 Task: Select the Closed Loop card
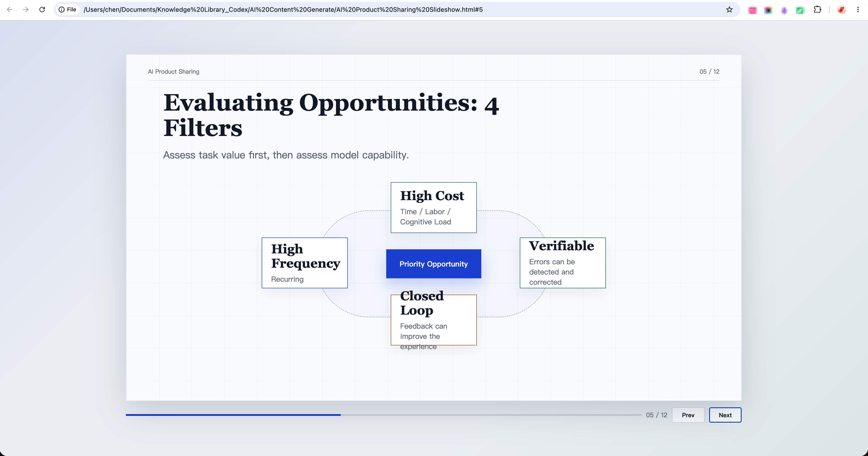point(434,320)
